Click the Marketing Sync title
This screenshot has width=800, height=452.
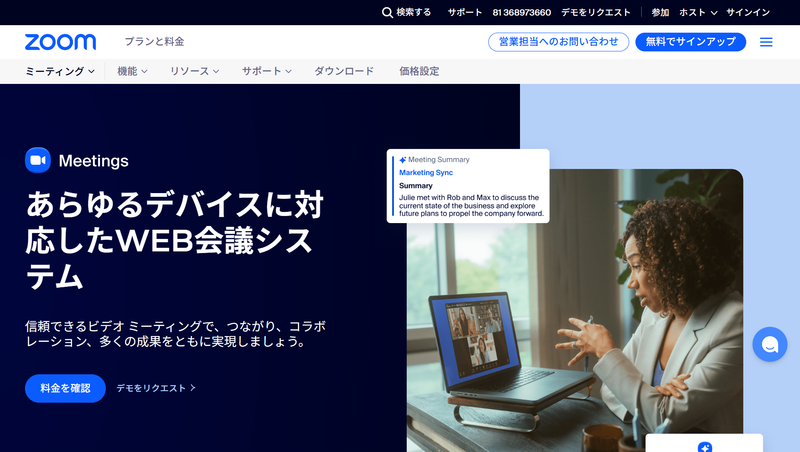coord(426,172)
